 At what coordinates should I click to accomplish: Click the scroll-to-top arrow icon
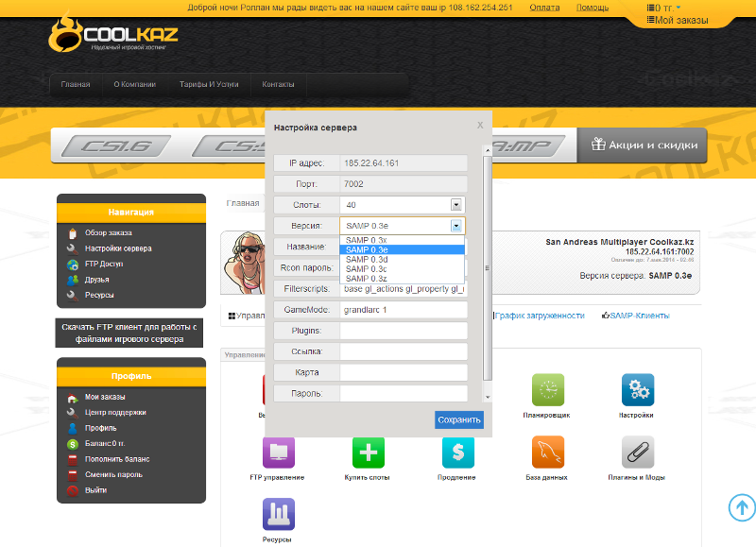742,507
